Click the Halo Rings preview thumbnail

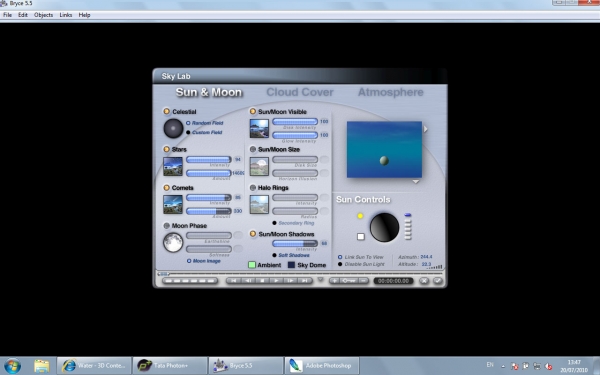pyautogui.click(x=259, y=204)
